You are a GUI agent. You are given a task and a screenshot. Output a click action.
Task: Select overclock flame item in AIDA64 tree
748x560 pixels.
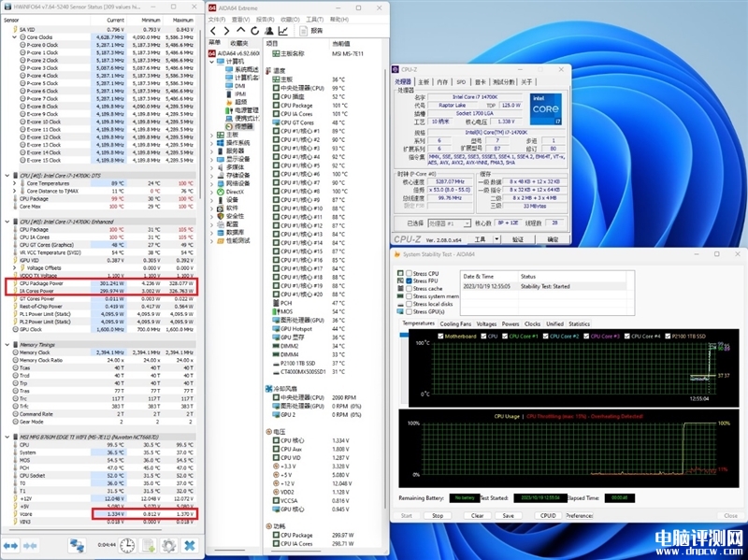237,102
